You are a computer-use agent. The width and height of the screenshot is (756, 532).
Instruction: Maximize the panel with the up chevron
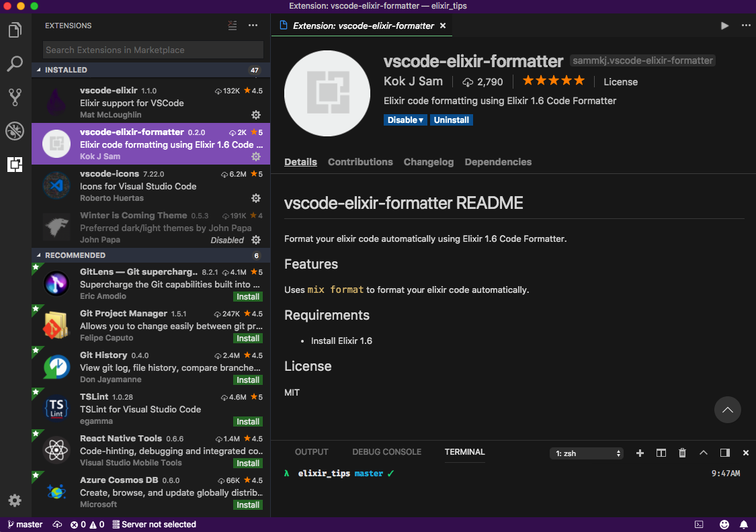coord(704,453)
